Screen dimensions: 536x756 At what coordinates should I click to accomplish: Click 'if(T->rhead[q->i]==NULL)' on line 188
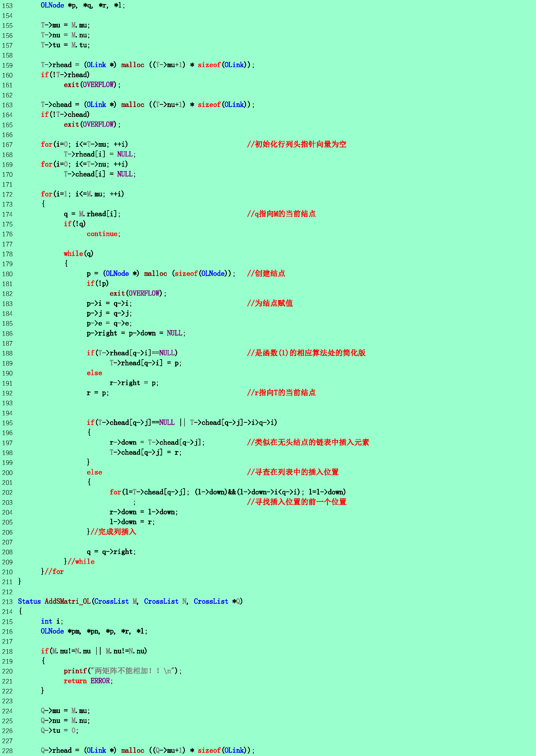pos(132,353)
